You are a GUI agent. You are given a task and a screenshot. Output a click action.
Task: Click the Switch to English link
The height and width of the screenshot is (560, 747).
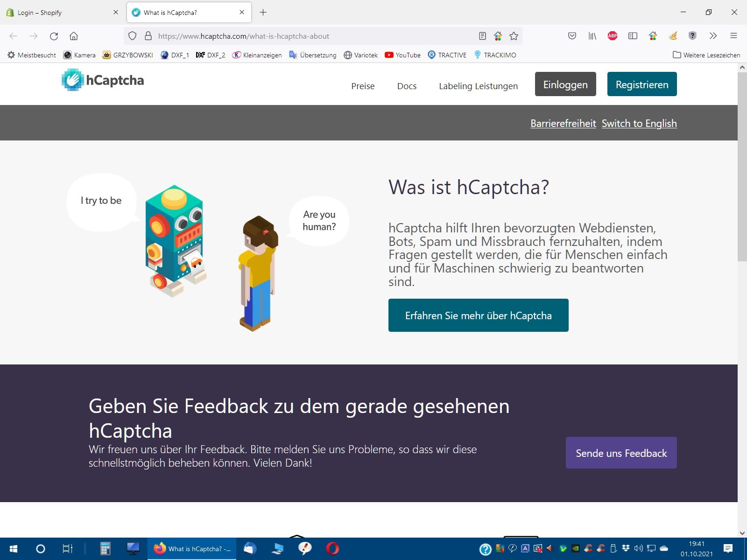(639, 123)
